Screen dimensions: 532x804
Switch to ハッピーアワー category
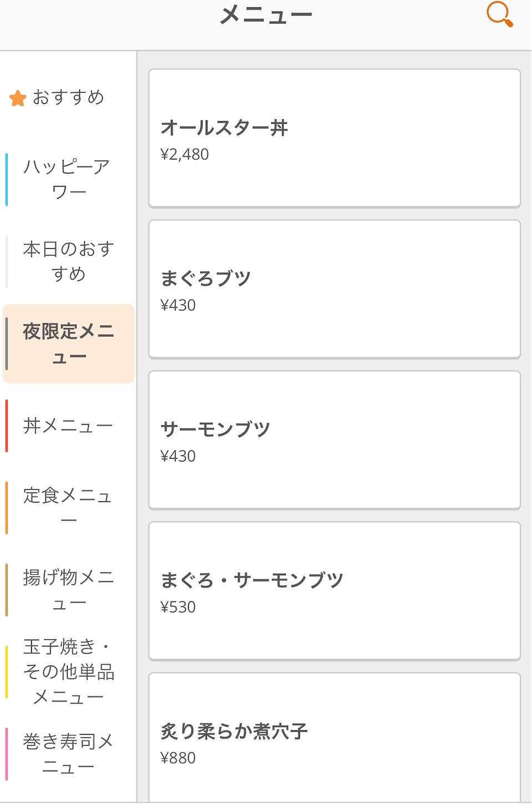click(68, 179)
